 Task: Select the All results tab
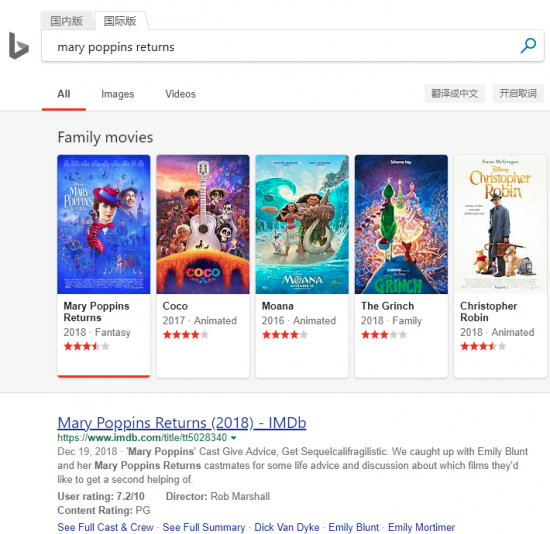(64, 94)
